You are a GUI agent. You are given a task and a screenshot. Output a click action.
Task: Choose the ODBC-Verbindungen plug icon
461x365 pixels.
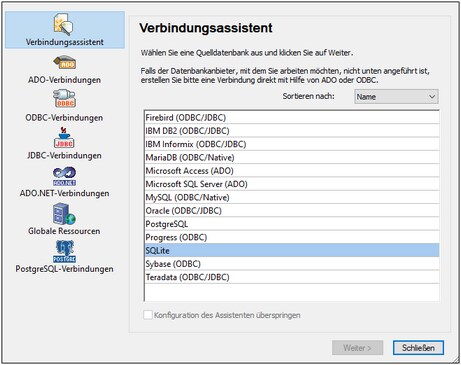click(x=64, y=98)
